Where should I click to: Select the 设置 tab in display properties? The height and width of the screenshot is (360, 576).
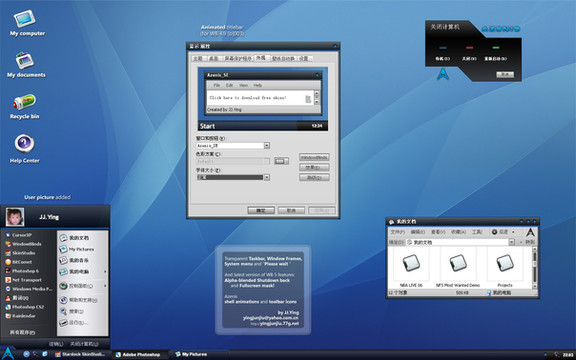(x=304, y=58)
